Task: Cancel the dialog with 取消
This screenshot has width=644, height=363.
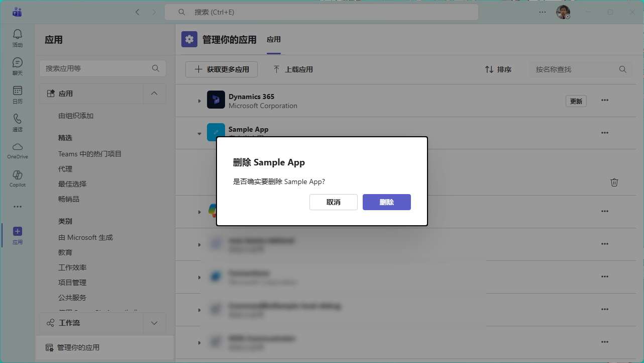Action: click(334, 202)
